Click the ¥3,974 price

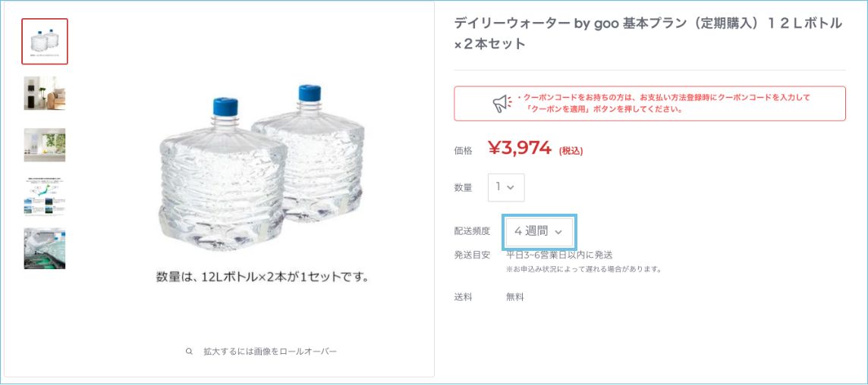[519, 149]
